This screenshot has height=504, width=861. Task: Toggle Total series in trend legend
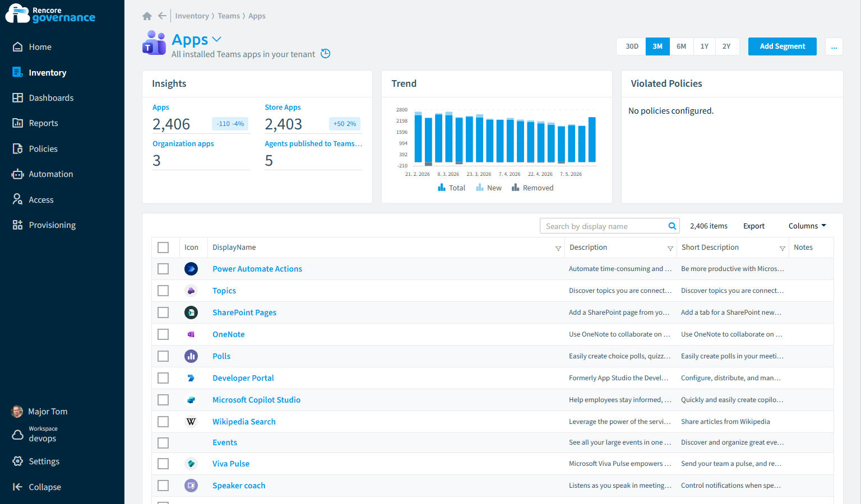point(452,188)
